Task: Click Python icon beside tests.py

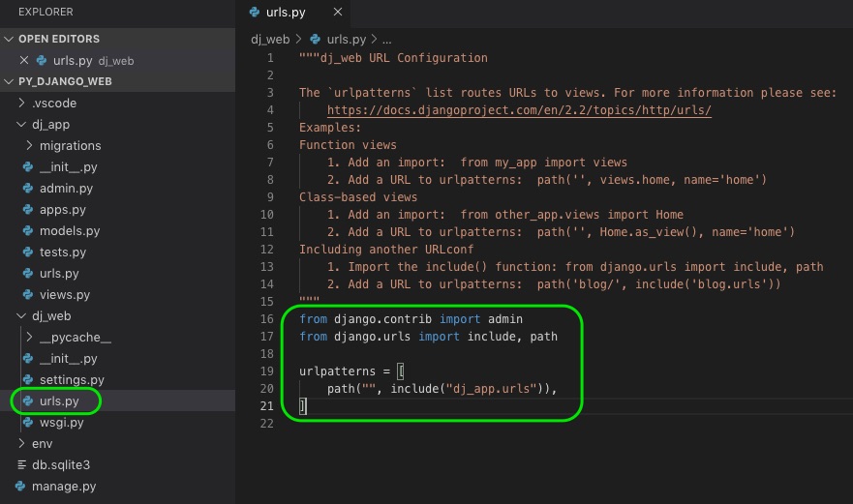Action: click(x=28, y=252)
